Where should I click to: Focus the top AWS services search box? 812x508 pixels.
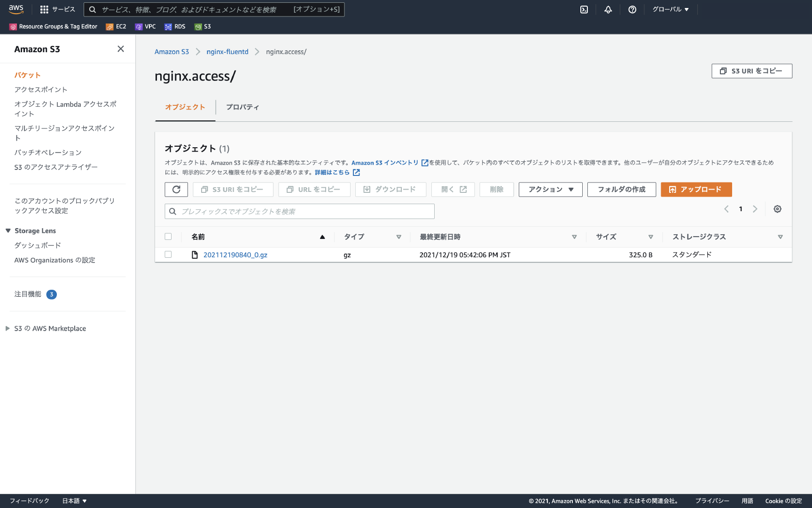click(x=214, y=9)
